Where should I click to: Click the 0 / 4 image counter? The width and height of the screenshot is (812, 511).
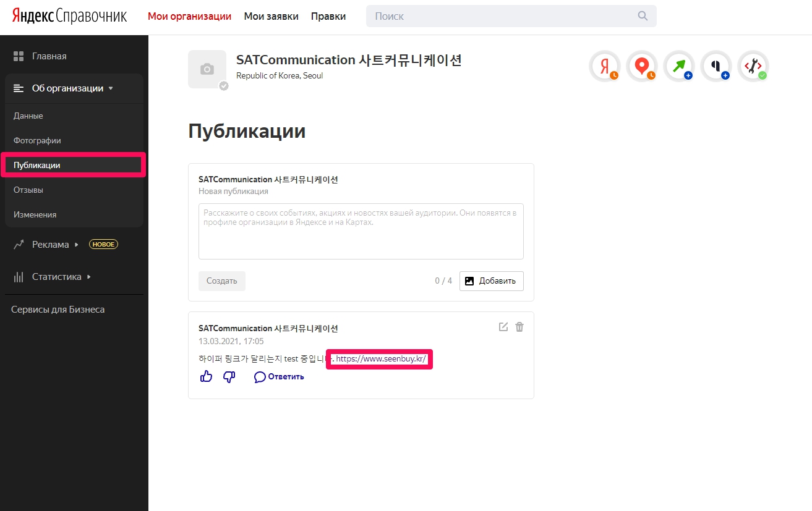point(443,281)
